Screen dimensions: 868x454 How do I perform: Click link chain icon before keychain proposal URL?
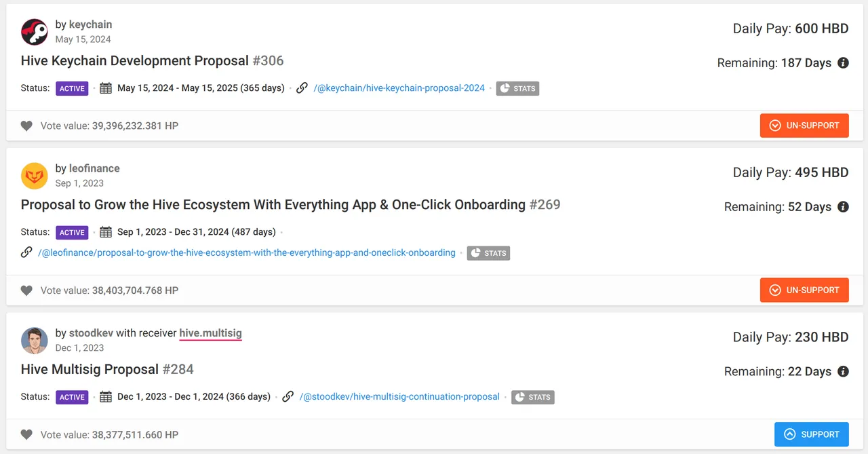pyautogui.click(x=302, y=88)
